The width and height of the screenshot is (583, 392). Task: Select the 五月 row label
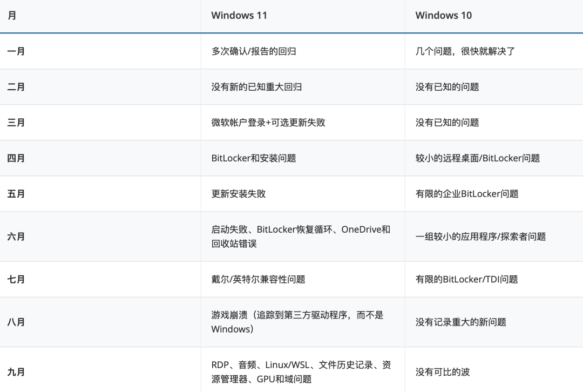click(x=16, y=194)
